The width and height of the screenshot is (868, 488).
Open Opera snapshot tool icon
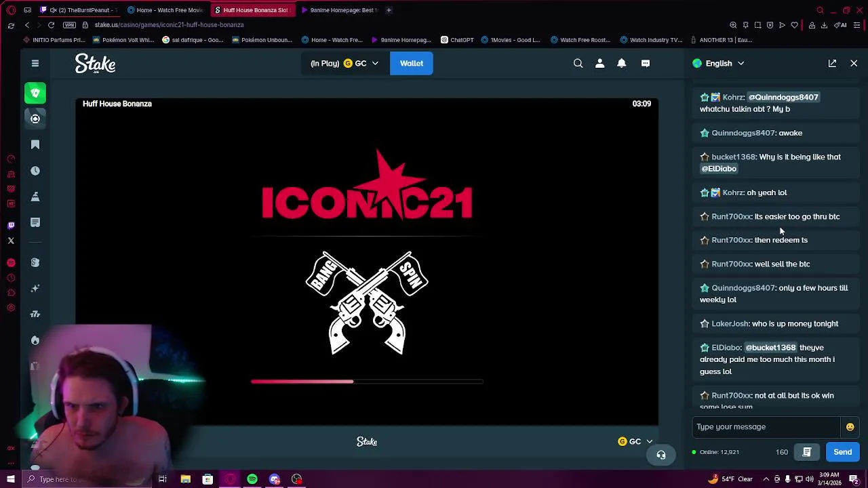tap(757, 25)
